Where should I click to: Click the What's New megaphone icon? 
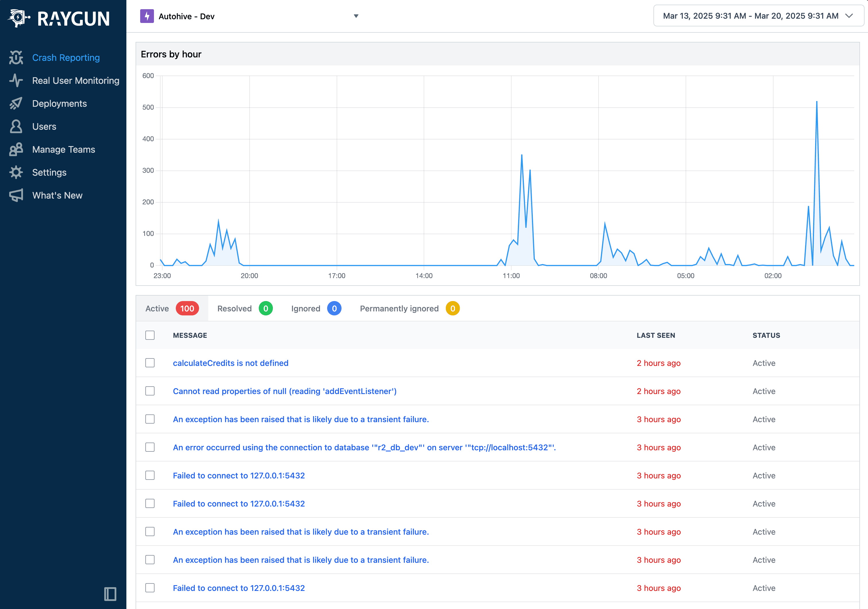16,195
